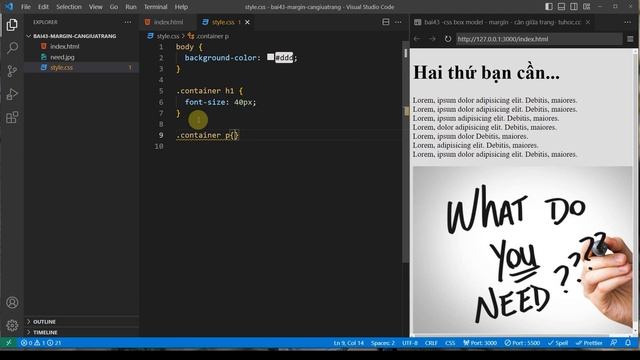Click the #ddd color swatch
The height and width of the screenshot is (360, 640).
[x=270, y=57]
